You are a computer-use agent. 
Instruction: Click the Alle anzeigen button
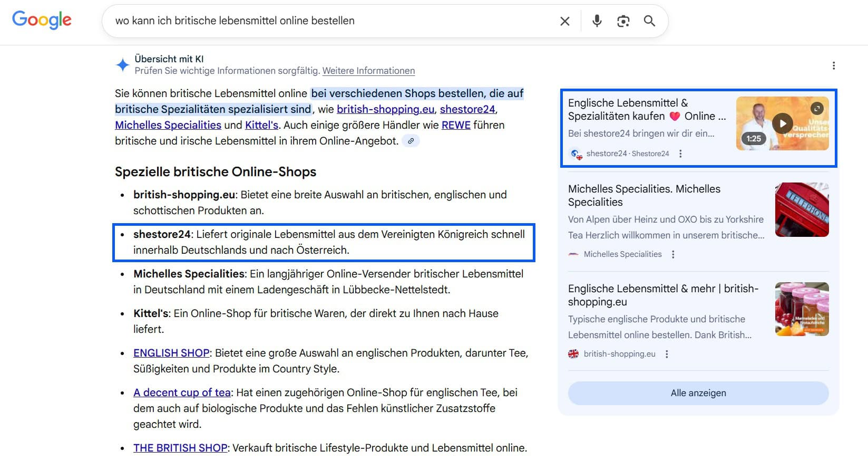pos(698,393)
